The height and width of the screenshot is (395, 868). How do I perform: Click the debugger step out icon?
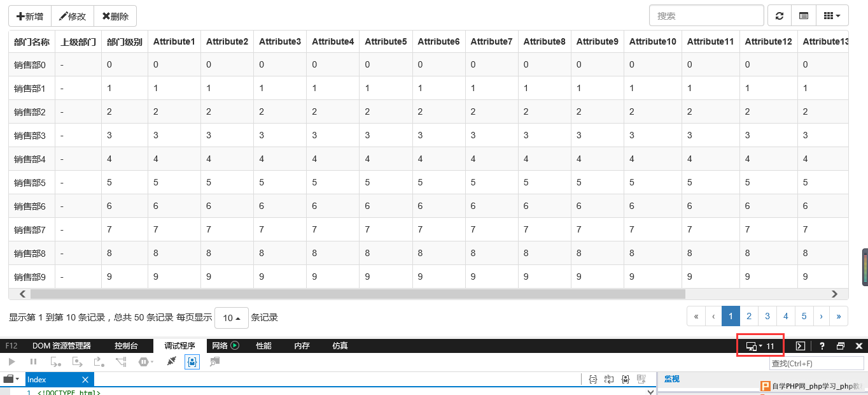99,362
